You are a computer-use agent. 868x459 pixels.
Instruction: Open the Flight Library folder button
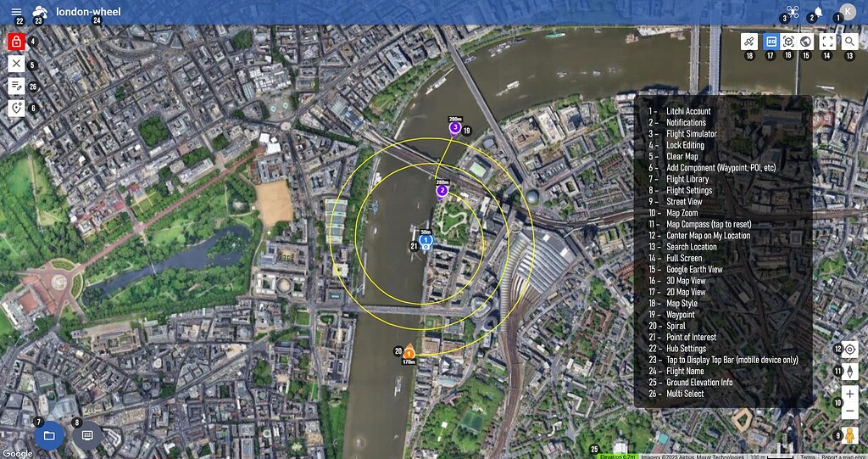(x=49, y=436)
